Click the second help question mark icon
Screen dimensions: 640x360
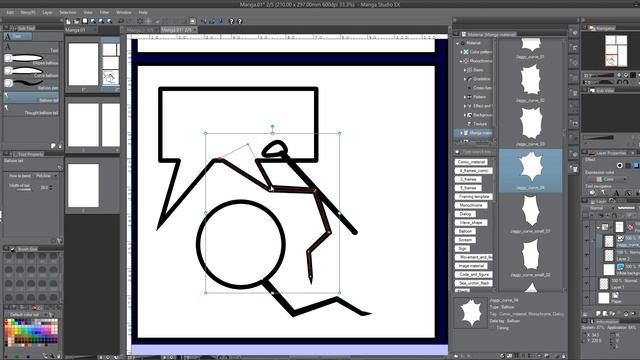(x=240, y=21)
